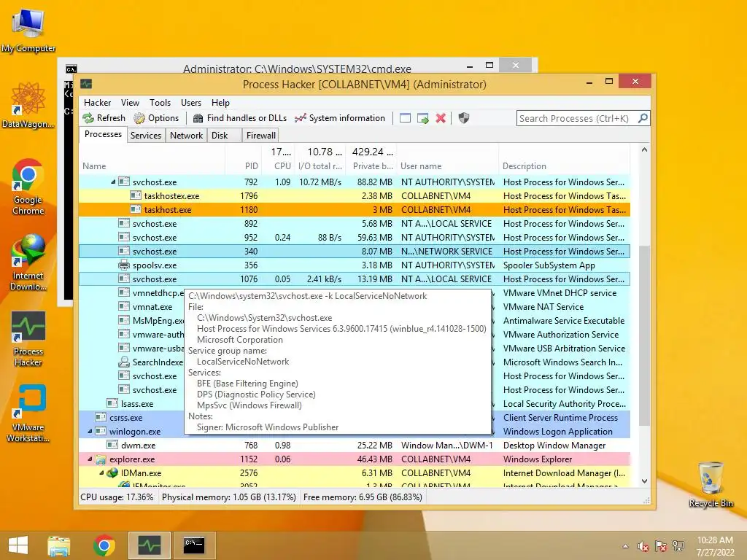Screen dimensions: 747x560
Task: Sort by the Private bytes column header
Action: [372, 166]
